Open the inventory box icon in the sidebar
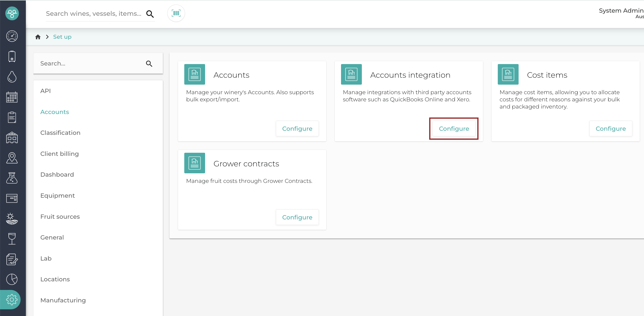Viewport: 644px width, 316px height. [x=12, y=198]
